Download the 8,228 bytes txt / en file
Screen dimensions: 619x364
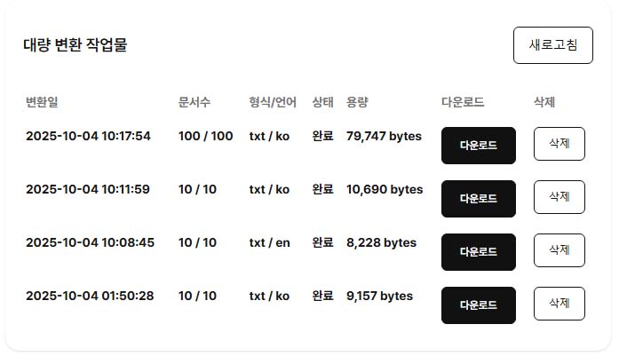click(x=478, y=252)
